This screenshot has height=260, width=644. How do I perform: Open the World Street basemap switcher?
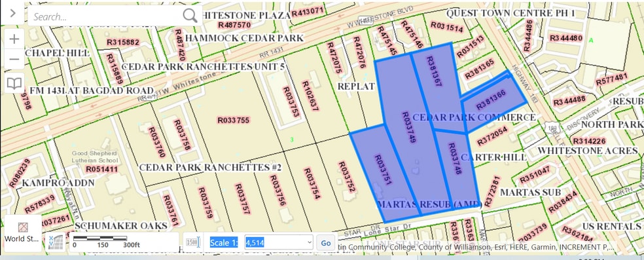click(x=23, y=232)
